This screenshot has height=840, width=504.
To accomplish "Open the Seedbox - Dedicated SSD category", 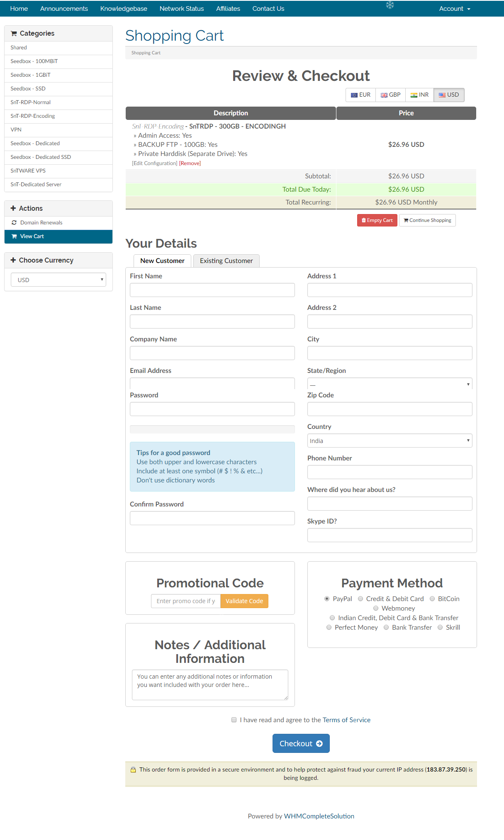I will click(x=58, y=157).
